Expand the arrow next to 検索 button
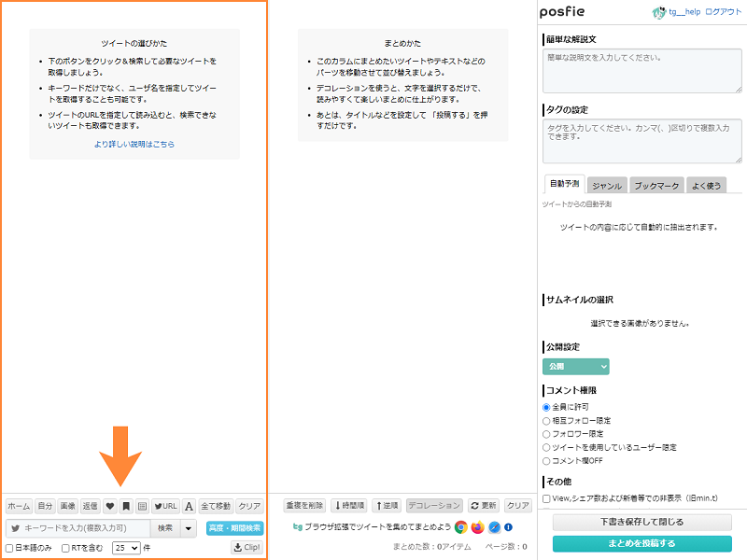 click(x=189, y=528)
